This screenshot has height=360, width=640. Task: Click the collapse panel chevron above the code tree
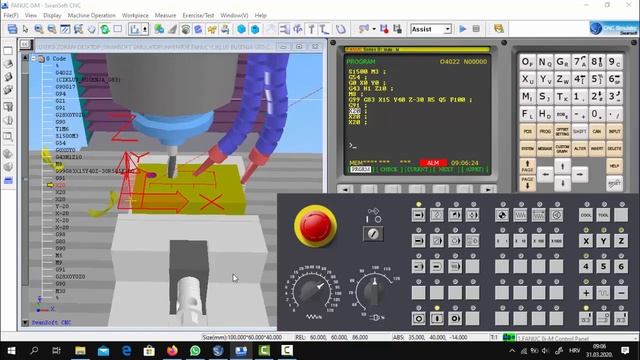pyautogui.click(x=24, y=44)
